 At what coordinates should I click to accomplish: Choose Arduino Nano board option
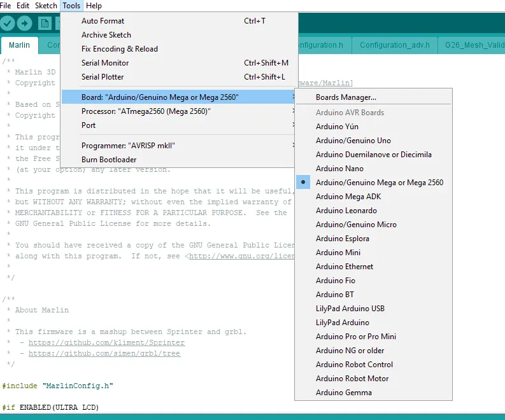tap(339, 169)
